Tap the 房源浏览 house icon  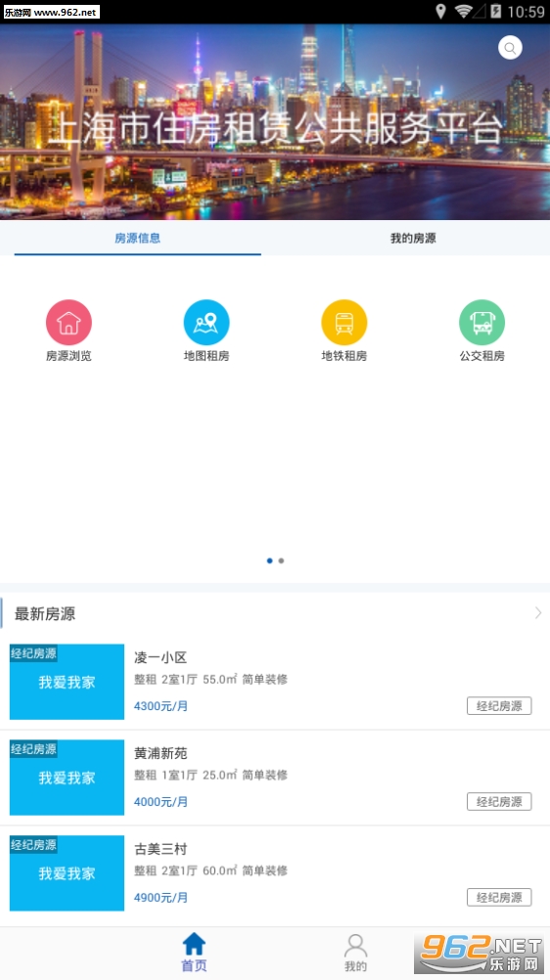(69, 323)
